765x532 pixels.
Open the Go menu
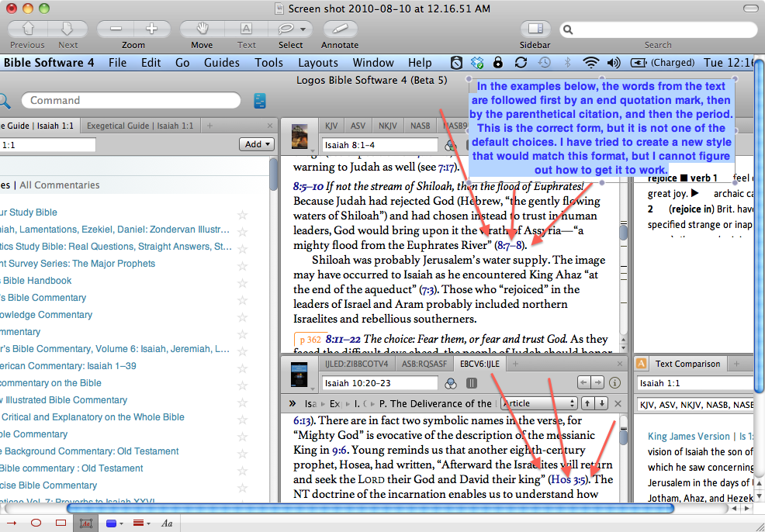point(182,63)
